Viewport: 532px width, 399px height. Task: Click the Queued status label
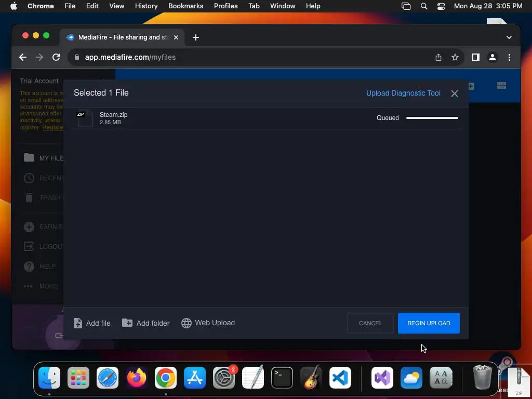pos(388,118)
